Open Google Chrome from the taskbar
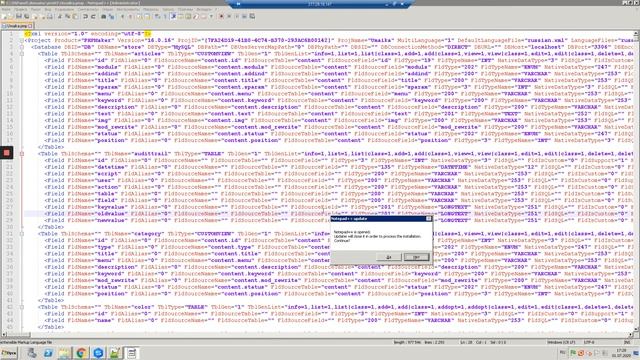 point(81,353)
